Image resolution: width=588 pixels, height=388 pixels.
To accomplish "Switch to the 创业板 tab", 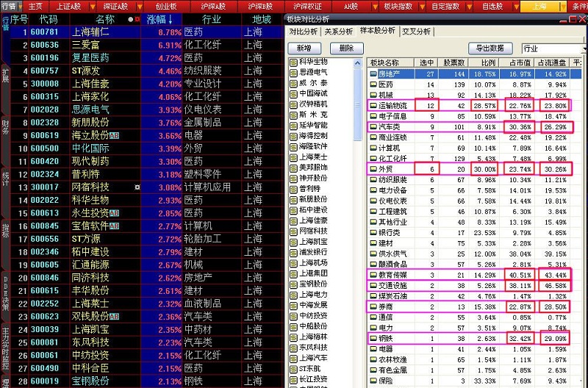I will (x=166, y=7).
